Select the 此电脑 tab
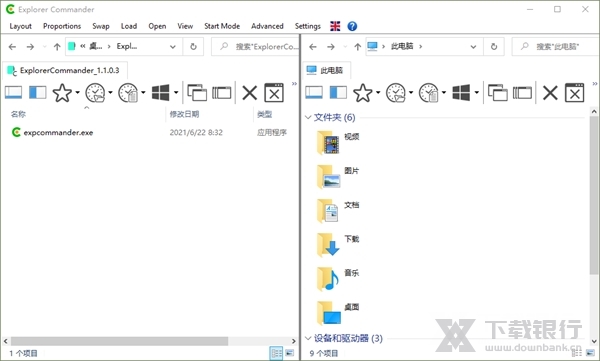This screenshot has width=600, height=361. (326, 70)
